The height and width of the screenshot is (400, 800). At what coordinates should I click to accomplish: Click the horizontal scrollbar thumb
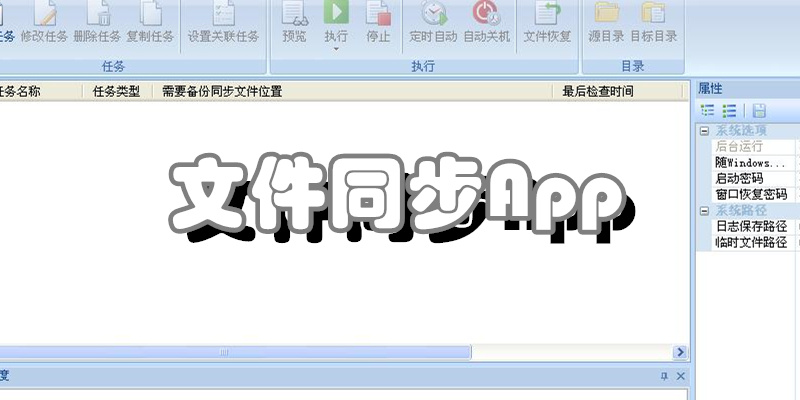coord(235,352)
